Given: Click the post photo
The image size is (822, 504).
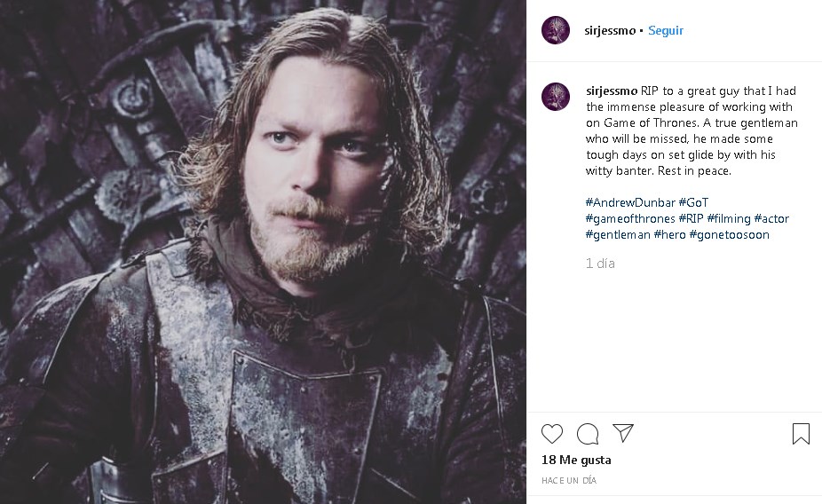Looking at the screenshot, I should (263, 252).
